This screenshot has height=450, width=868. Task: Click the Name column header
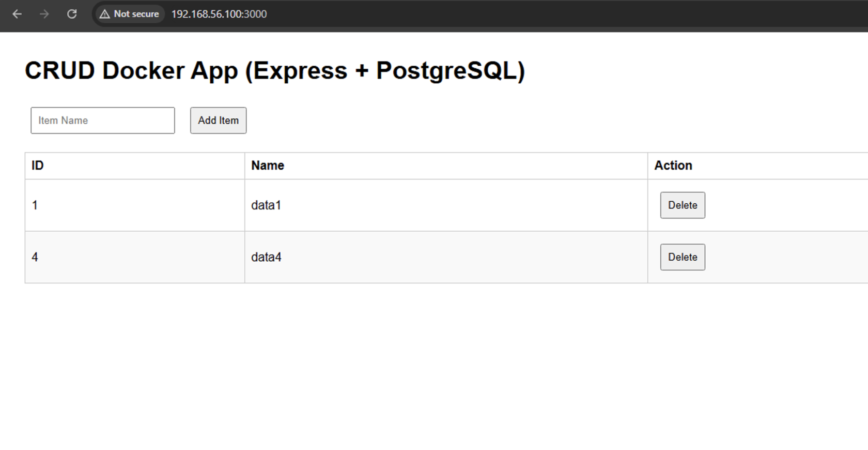click(268, 166)
